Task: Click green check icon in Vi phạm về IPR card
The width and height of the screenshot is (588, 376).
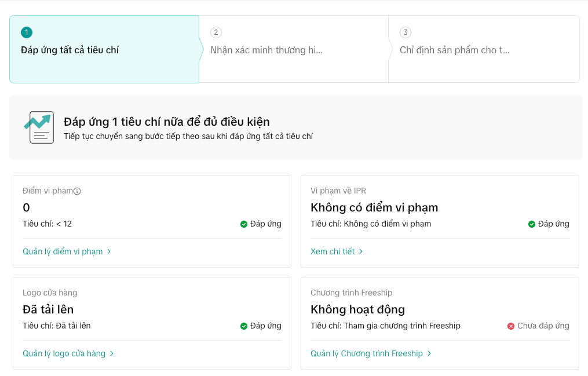Action: point(532,224)
